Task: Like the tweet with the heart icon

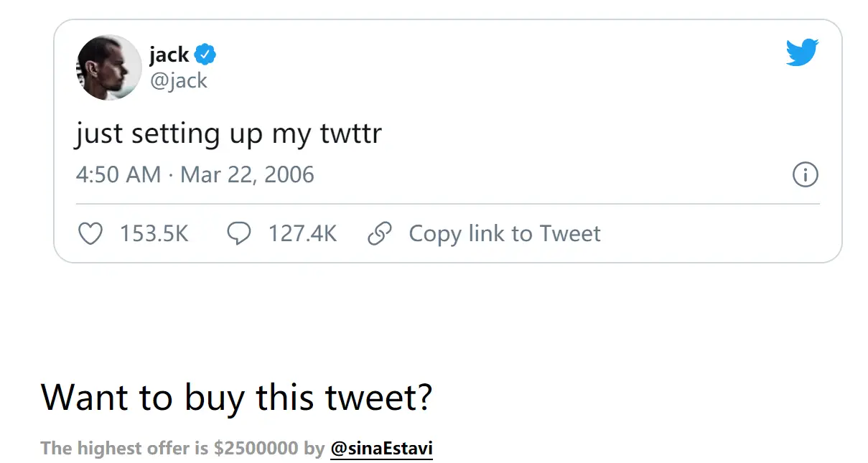Action: tap(90, 233)
